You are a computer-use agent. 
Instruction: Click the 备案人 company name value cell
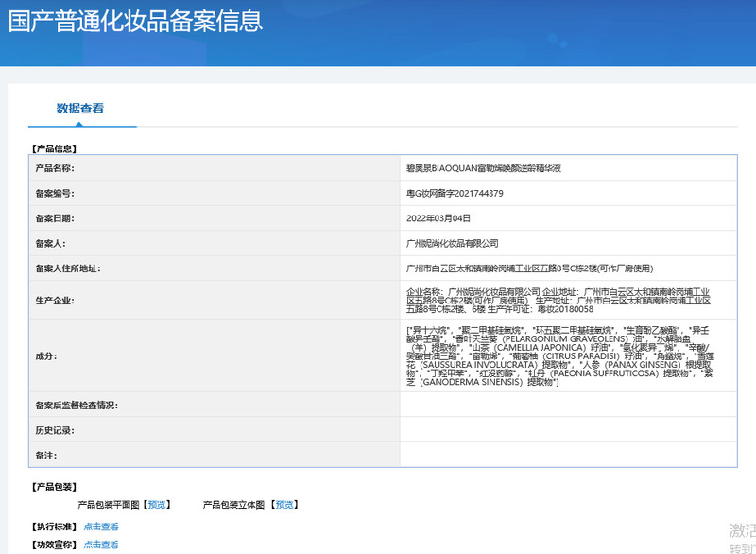pos(569,244)
